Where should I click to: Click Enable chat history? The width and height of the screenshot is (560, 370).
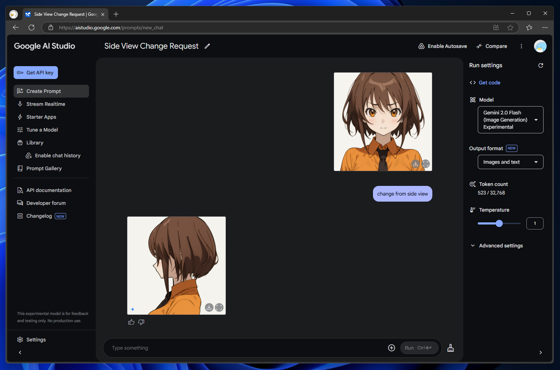coord(58,155)
